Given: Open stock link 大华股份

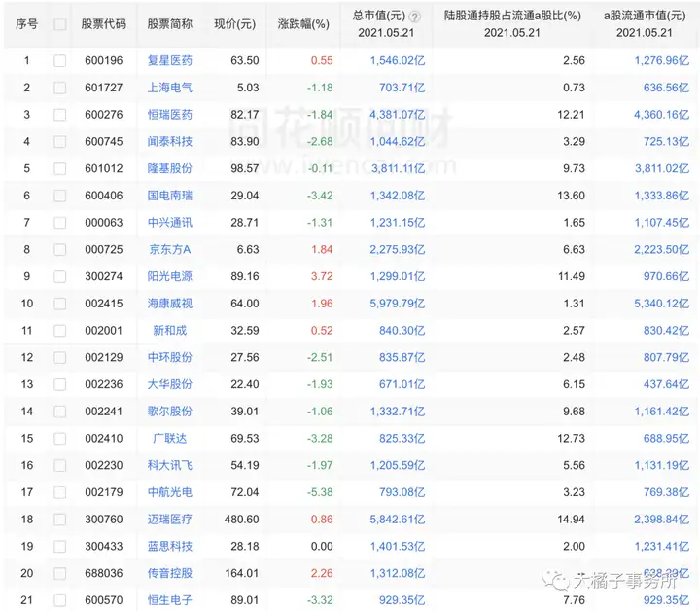Looking at the screenshot, I should tap(169, 384).
